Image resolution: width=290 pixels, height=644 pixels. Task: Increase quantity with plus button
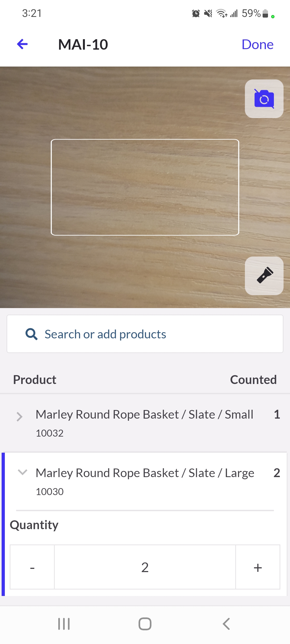point(258,567)
